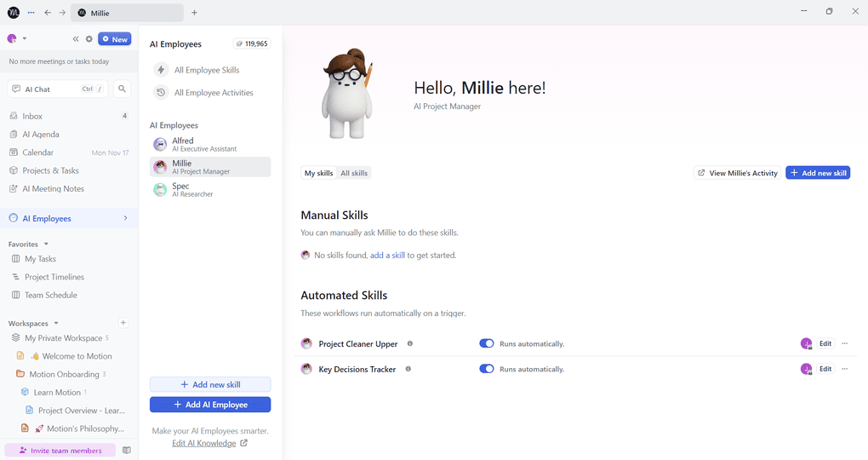Screen dimensions: 868x460
Task: Click the AI Chat input field
Action: point(58,89)
